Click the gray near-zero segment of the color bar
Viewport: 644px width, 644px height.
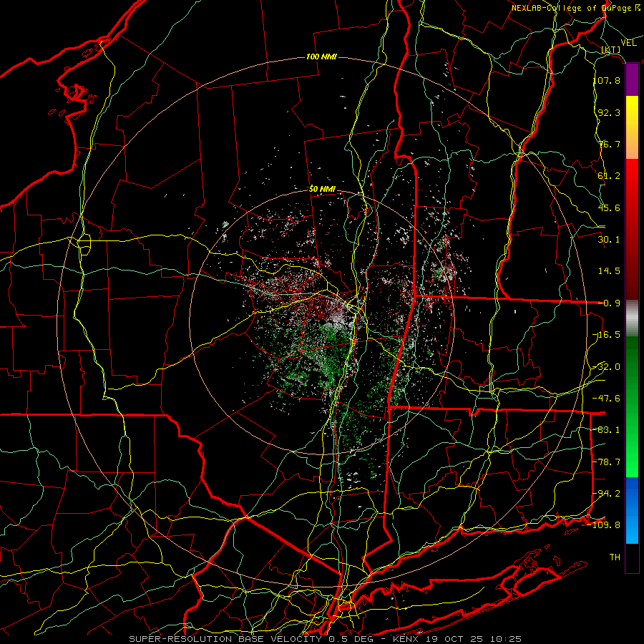click(632, 318)
